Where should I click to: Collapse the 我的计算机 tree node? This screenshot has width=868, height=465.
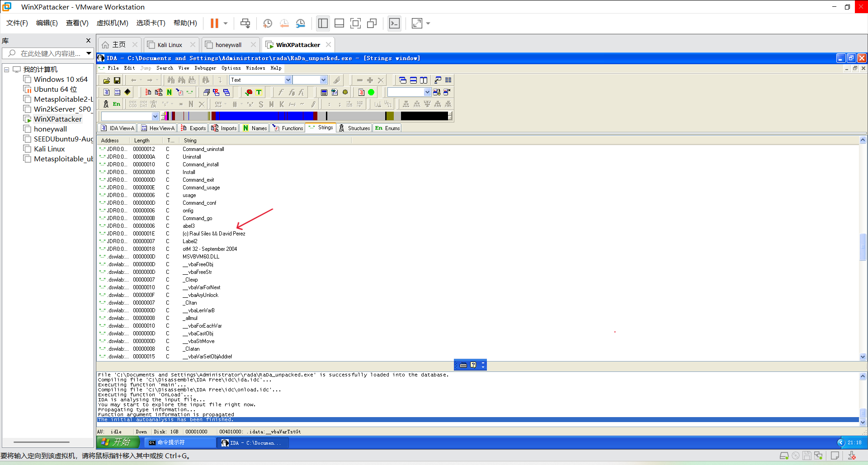[7, 70]
